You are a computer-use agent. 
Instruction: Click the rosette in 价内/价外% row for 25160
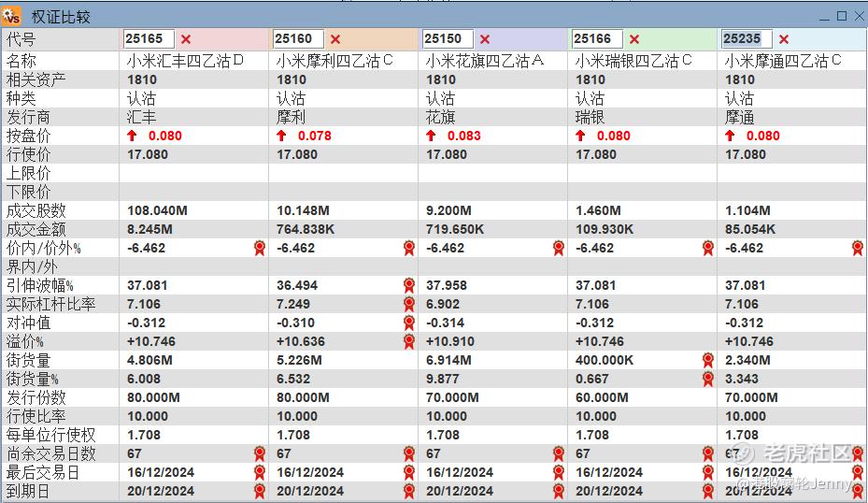pyautogui.click(x=409, y=248)
